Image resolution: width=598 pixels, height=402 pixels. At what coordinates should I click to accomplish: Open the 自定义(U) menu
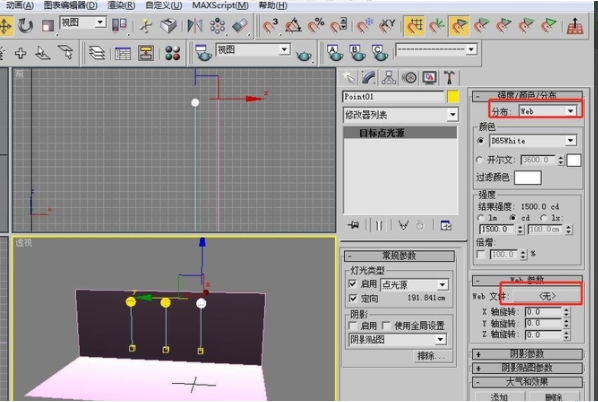coord(163,5)
